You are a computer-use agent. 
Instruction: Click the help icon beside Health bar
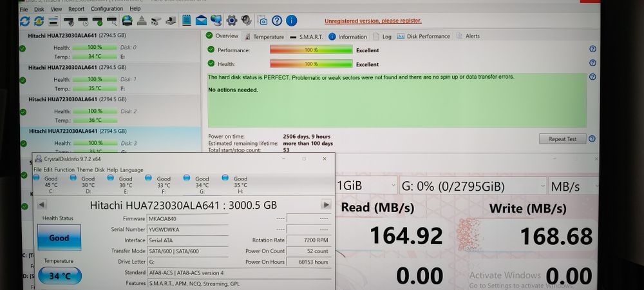592,63
